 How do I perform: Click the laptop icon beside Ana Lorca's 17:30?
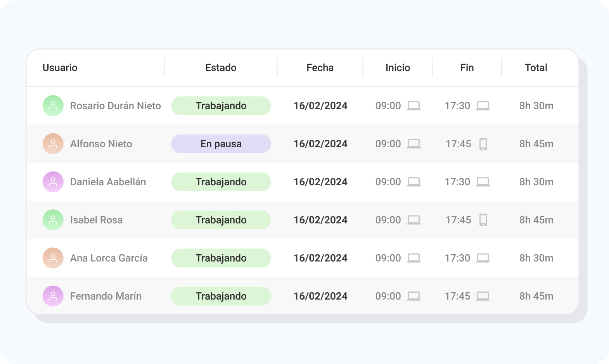pos(483,258)
